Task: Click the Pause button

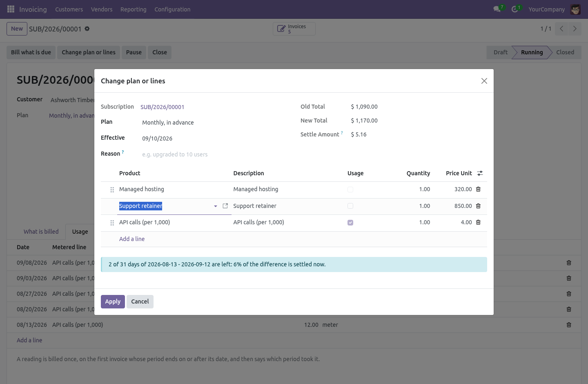Action: pyautogui.click(x=134, y=52)
